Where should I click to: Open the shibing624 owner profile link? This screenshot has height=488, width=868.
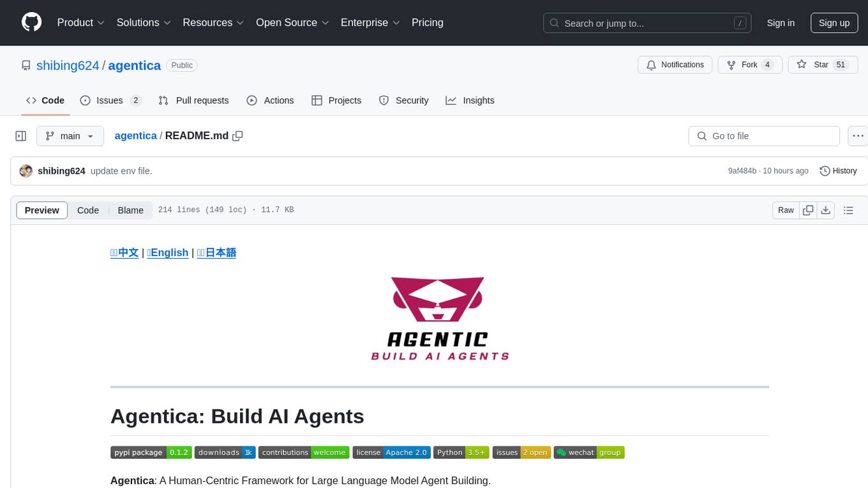(x=68, y=65)
